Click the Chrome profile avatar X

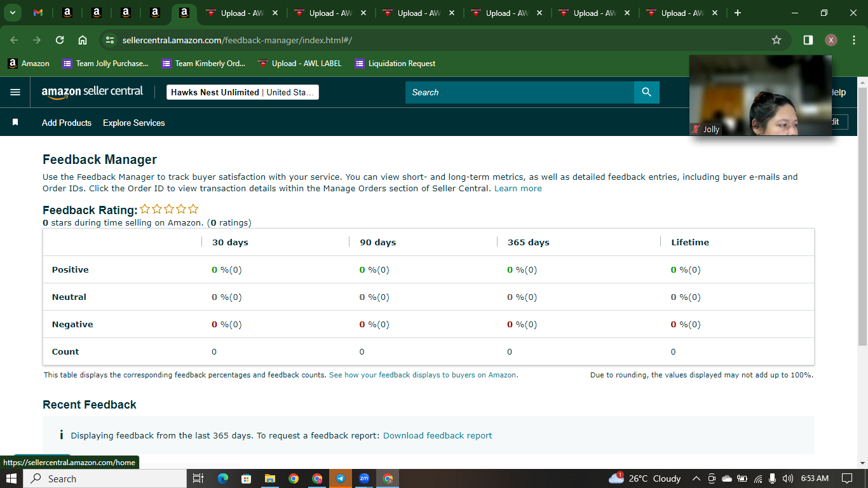pyautogui.click(x=831, y=40)
